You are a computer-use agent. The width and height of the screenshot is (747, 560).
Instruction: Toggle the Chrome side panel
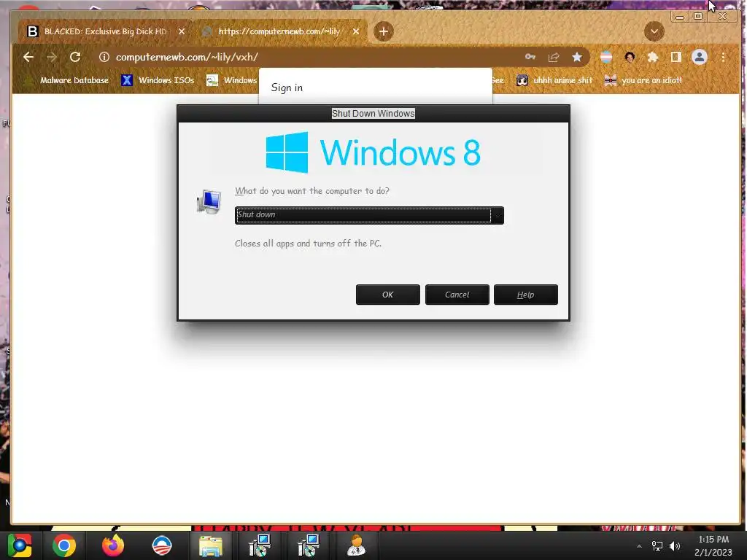(676, 57)
